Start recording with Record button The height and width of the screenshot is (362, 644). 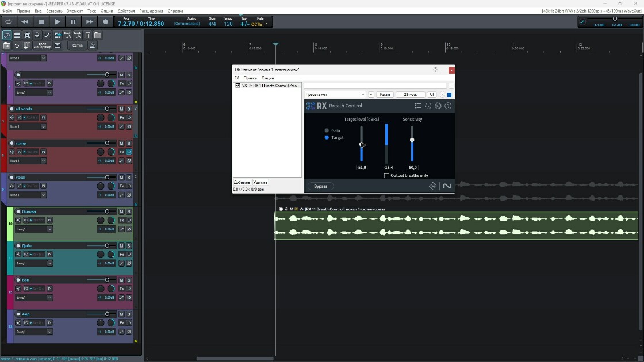[x=106, y=22]
